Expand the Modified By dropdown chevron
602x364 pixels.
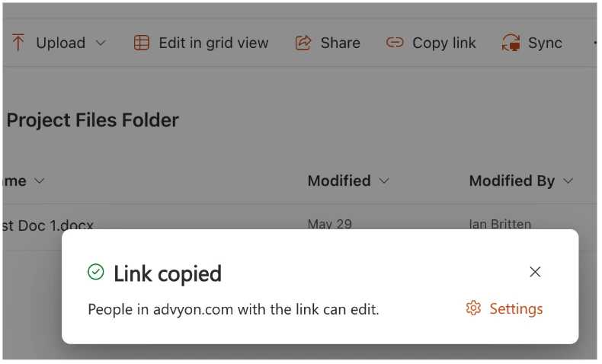[x=568, y=181]
